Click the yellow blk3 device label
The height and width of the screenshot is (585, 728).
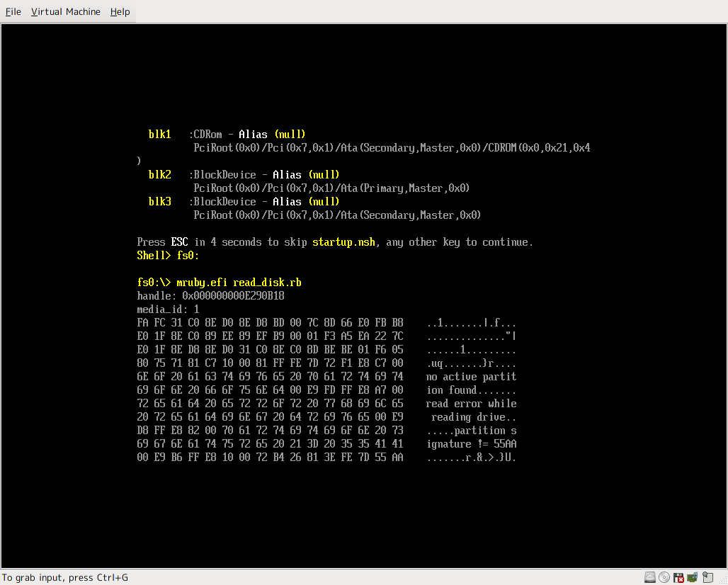coord(159,202)
